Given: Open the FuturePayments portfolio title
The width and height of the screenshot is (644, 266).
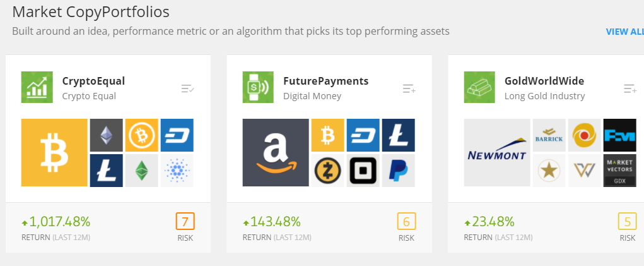Looking at the screenshot, I should (x=326, y=81).
